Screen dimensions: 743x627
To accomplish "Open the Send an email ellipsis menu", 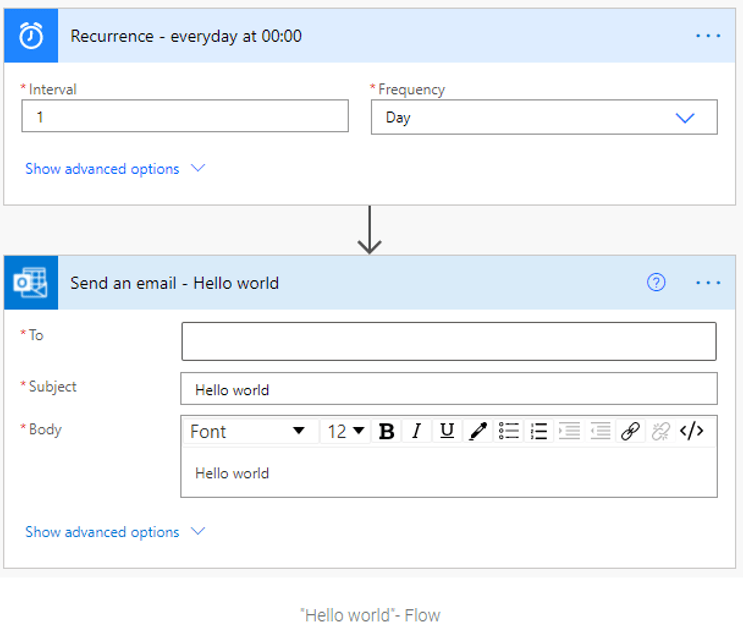I will [708, 283].
